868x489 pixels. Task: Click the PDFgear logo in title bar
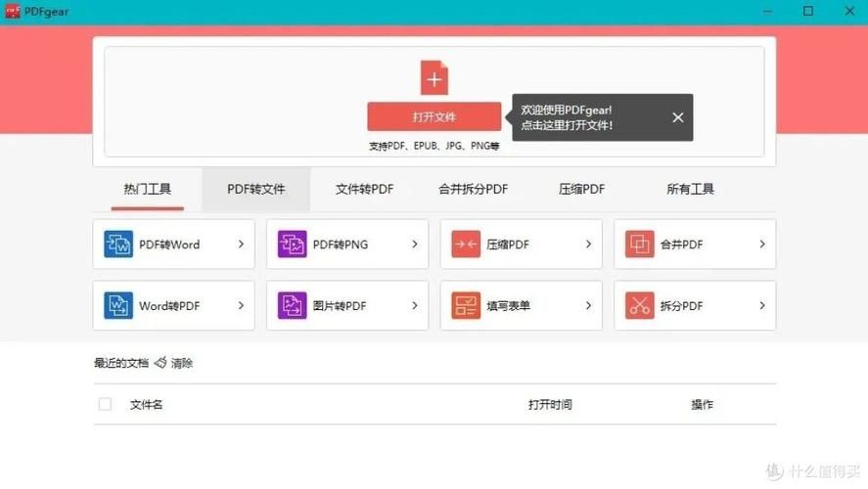(x=12, y=11)
